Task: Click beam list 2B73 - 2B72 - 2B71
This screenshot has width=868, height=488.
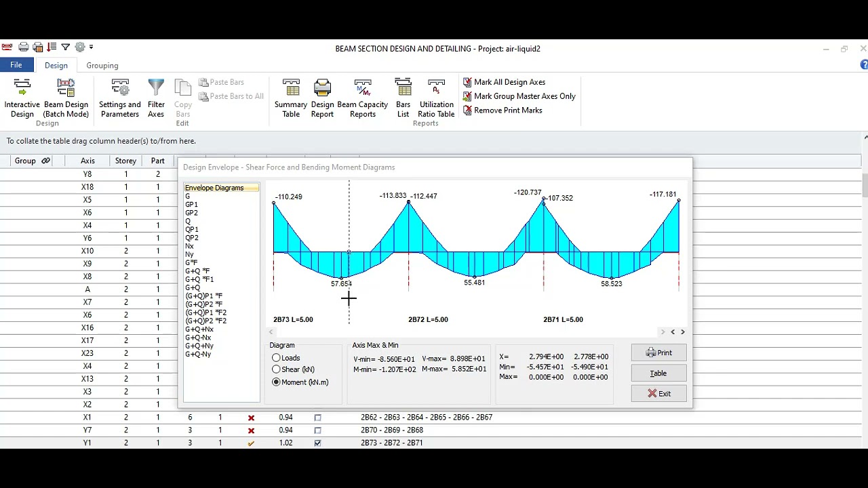Action: (392, 443)
